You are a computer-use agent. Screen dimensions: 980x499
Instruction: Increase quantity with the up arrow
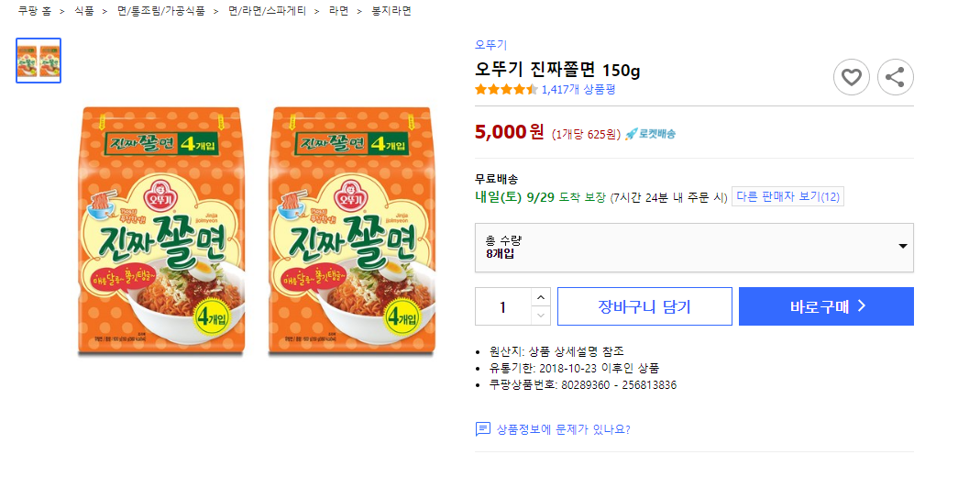pyautogui.click(x=541, y=297)
